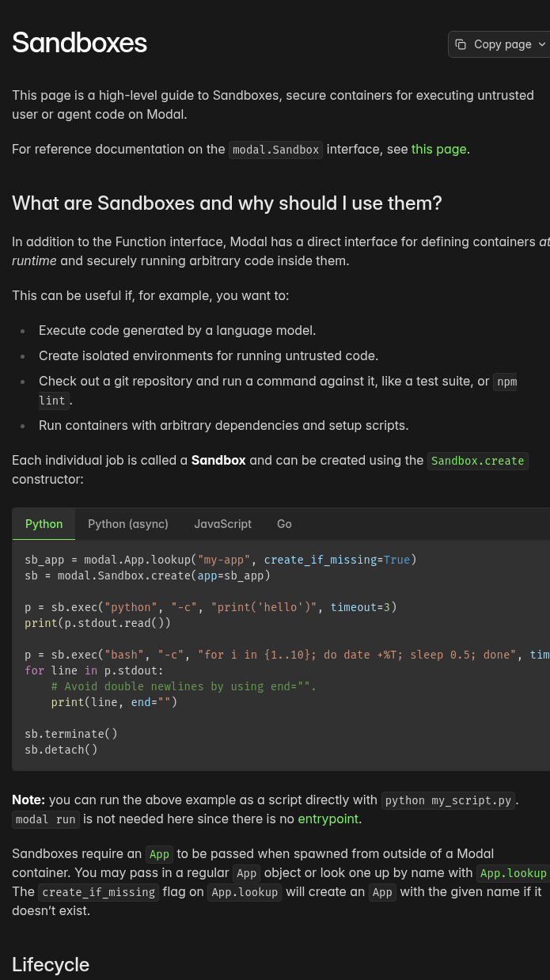The height and width of the screenshot is (980, 550).
Task: Click the 'modal run' inline code
Action: 46,819
